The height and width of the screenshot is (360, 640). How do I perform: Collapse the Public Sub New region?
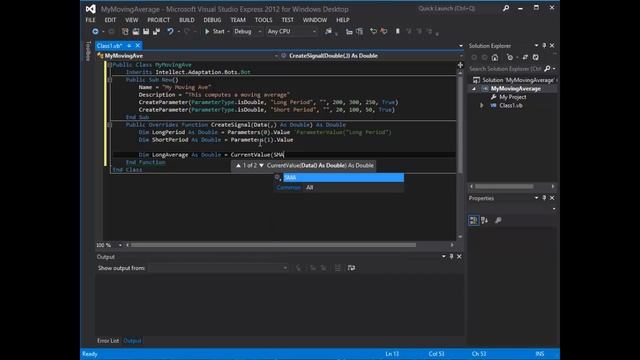109,80
